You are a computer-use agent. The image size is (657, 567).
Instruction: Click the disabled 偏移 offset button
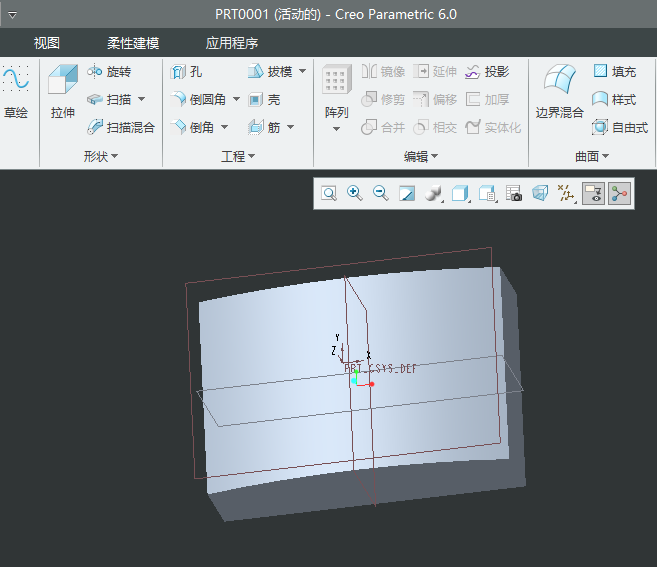click(x=435, y=99)
